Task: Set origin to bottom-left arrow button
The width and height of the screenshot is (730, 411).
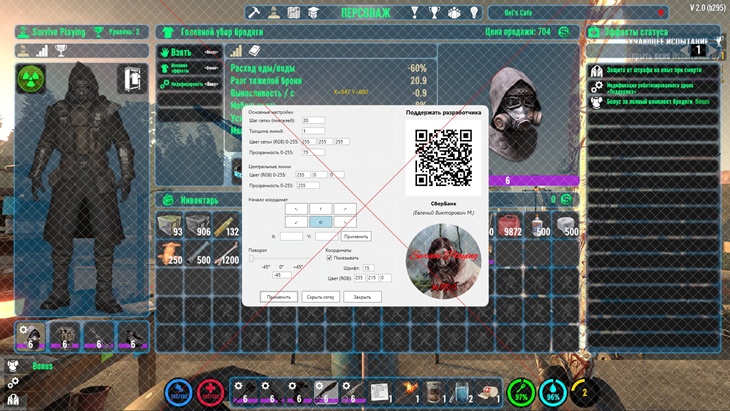Action: point(297,222)
